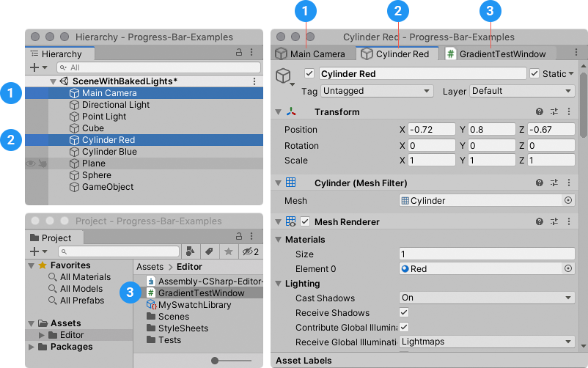Open object picker for Mesh field

coord(567,201)
